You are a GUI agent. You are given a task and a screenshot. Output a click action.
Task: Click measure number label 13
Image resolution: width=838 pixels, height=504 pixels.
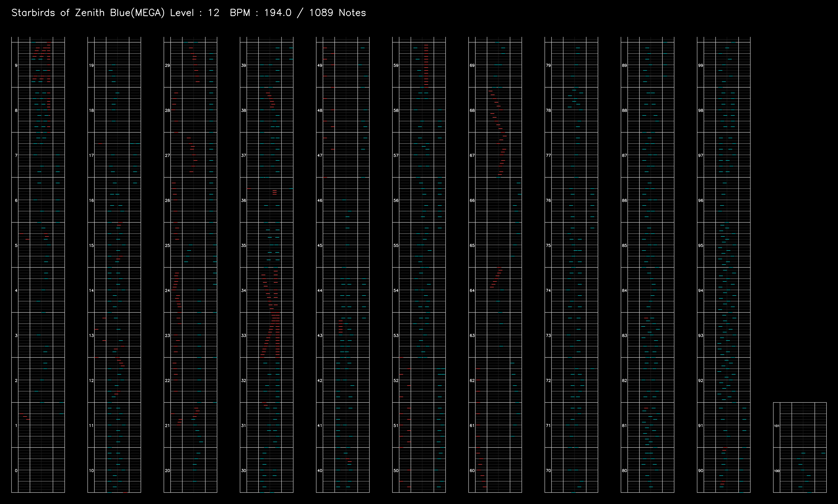(x=91, y=335)
